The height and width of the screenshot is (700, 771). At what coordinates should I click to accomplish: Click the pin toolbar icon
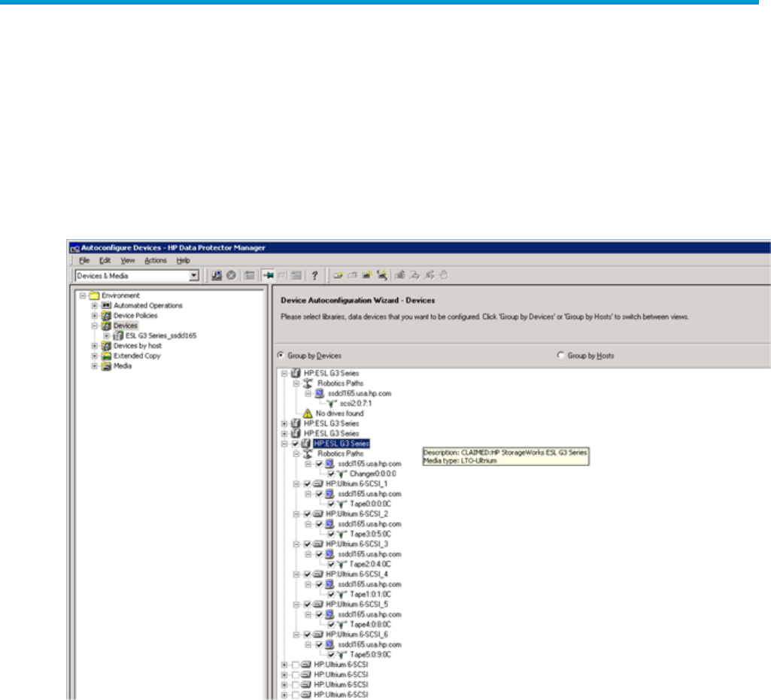coord(267,275)
